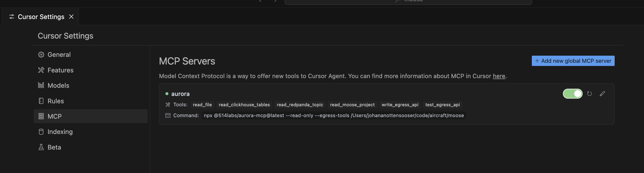Click Add new global MCP server

[x=573, y=61]
